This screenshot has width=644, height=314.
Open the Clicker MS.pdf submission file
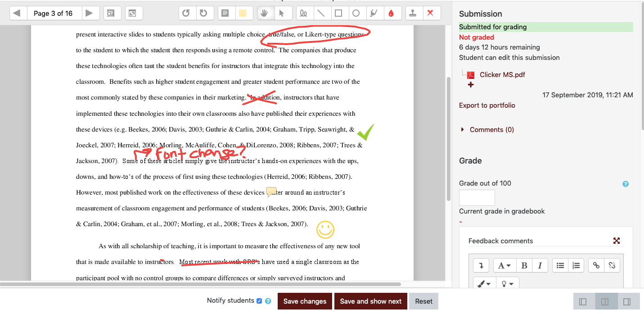[502, 74]
